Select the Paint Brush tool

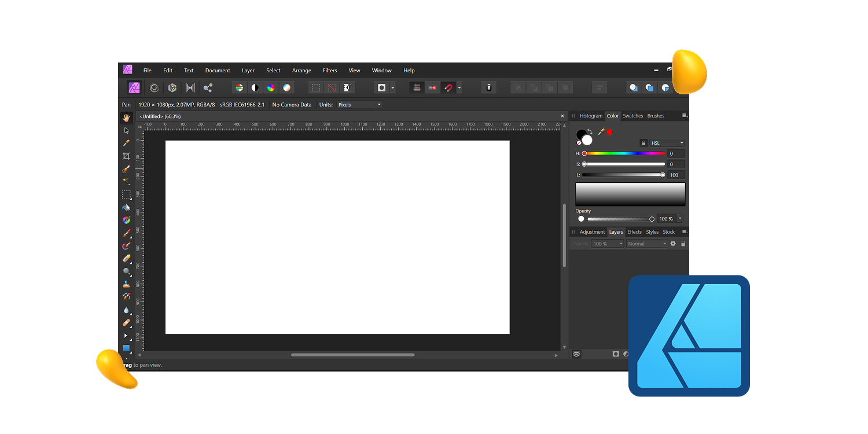pyautogui.click(x=126, y=233)
